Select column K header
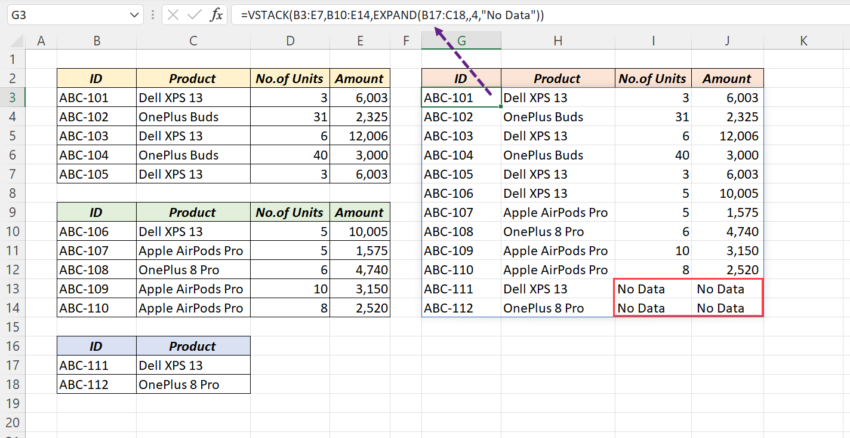This screenshot has height=438, width=850. 803,41
